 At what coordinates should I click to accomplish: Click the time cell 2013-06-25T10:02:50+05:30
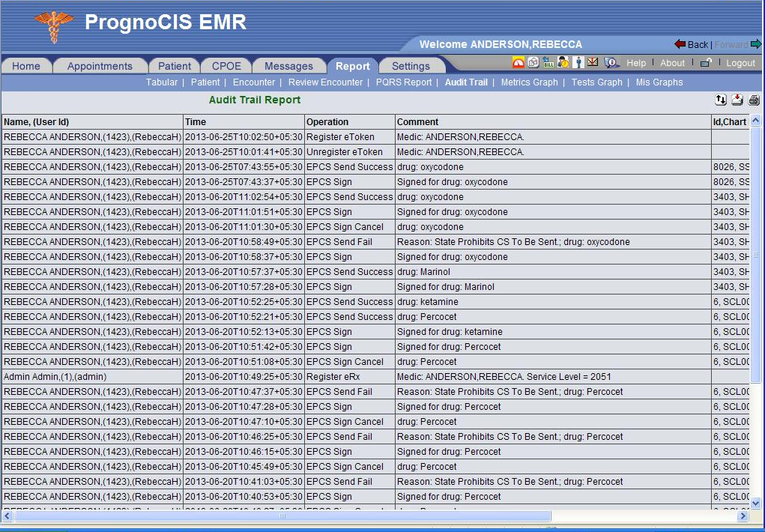[x=244, y=136]
